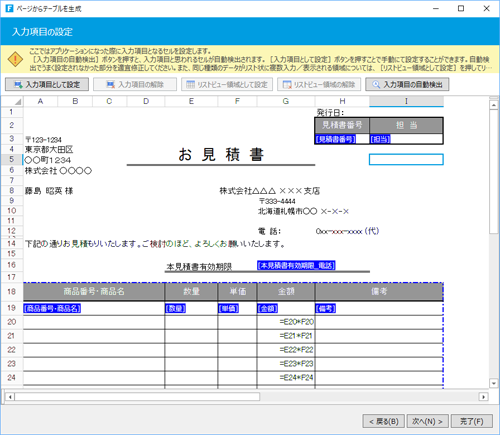
Task: Click the warning icon in yellow banner
Action: pos(15,59)
